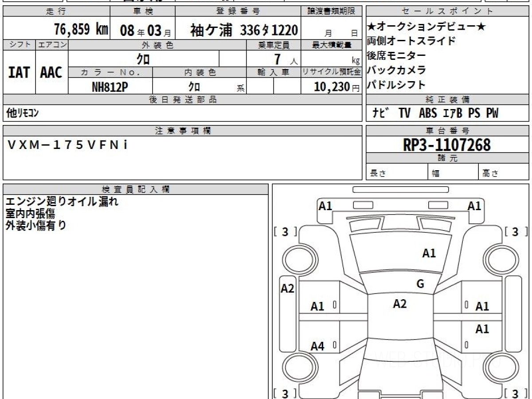
Task: Select the 他リモコン entry
Action: tap(23, 113)
